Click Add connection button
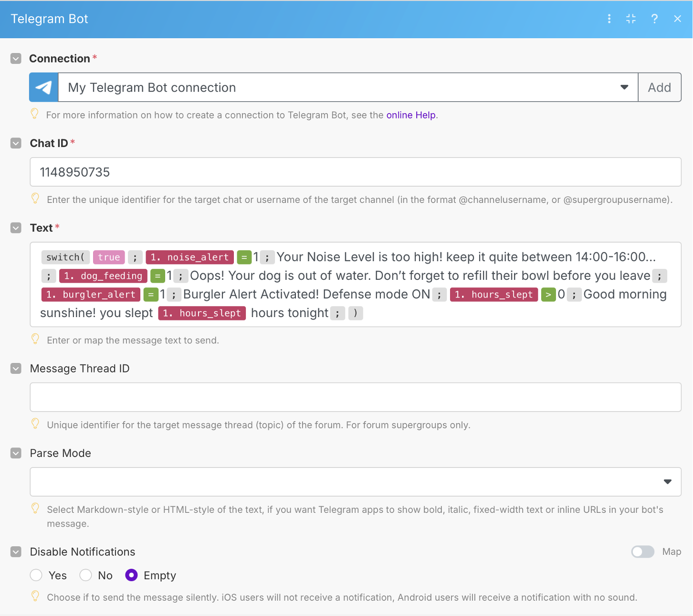The width and height of the screenshot is (693, 616). 660,87
